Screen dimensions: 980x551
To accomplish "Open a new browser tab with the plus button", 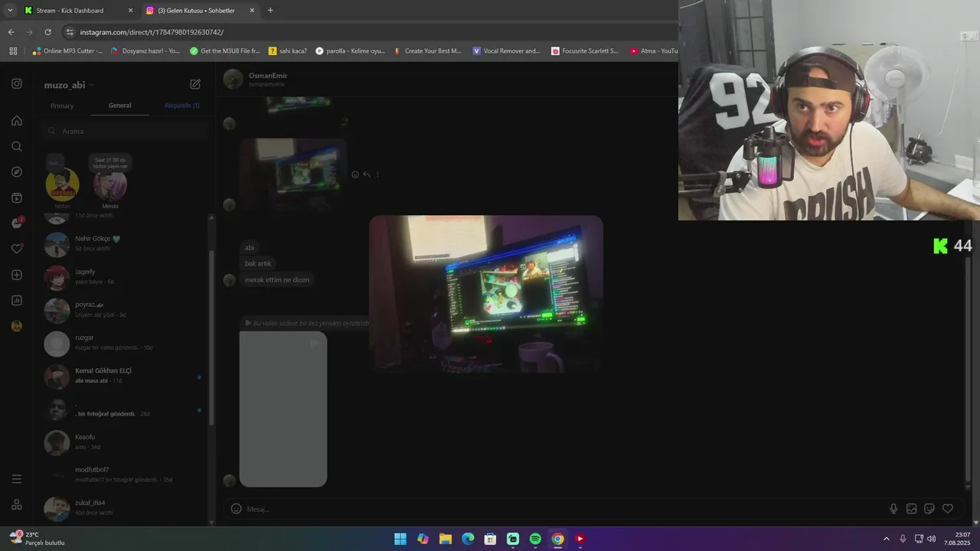I will [270, 11].
